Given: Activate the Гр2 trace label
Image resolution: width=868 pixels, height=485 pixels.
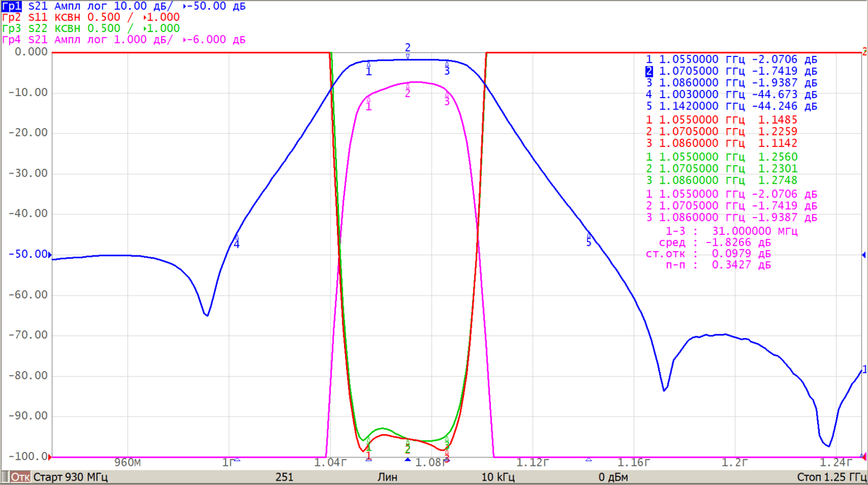Looking at the screenshot, I should click(x=11, y=17).
